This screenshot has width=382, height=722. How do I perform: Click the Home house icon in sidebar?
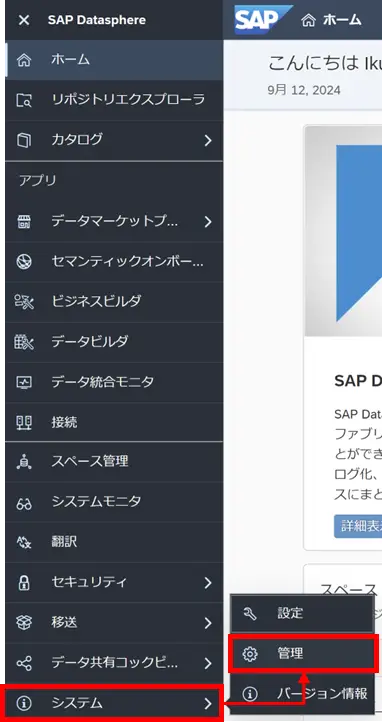coord(23,60)
